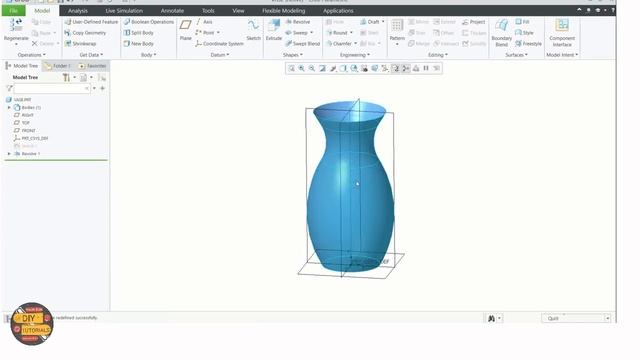Click the model tree search field

click(x=52, y=88)
